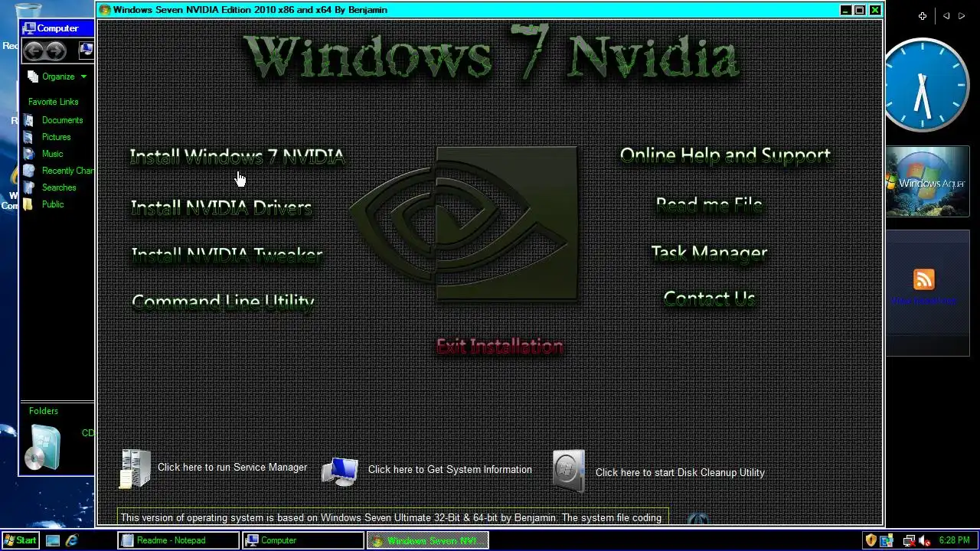Click installer window title bar icon
This screenshot has width=980, height=551.
click(x=105, y=10)
